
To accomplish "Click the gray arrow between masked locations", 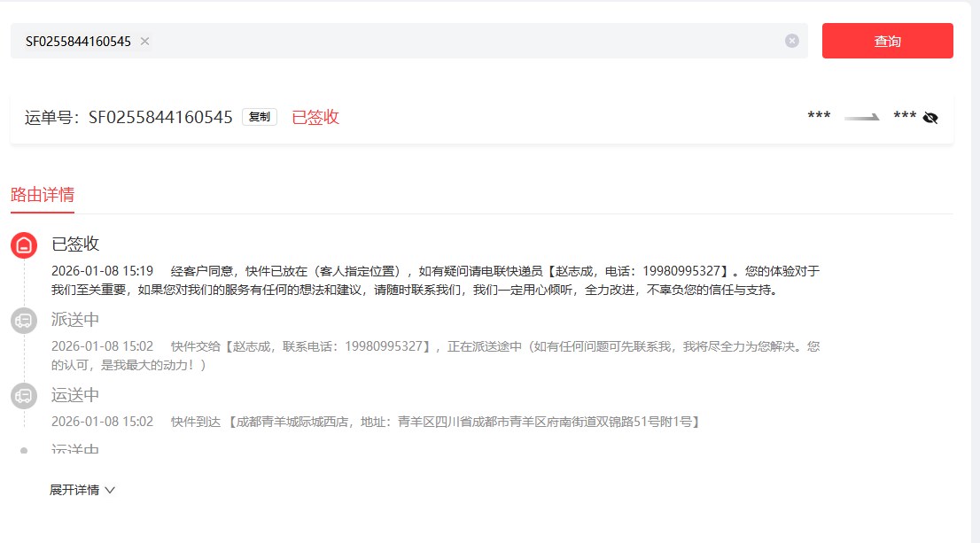I will 861,117.
